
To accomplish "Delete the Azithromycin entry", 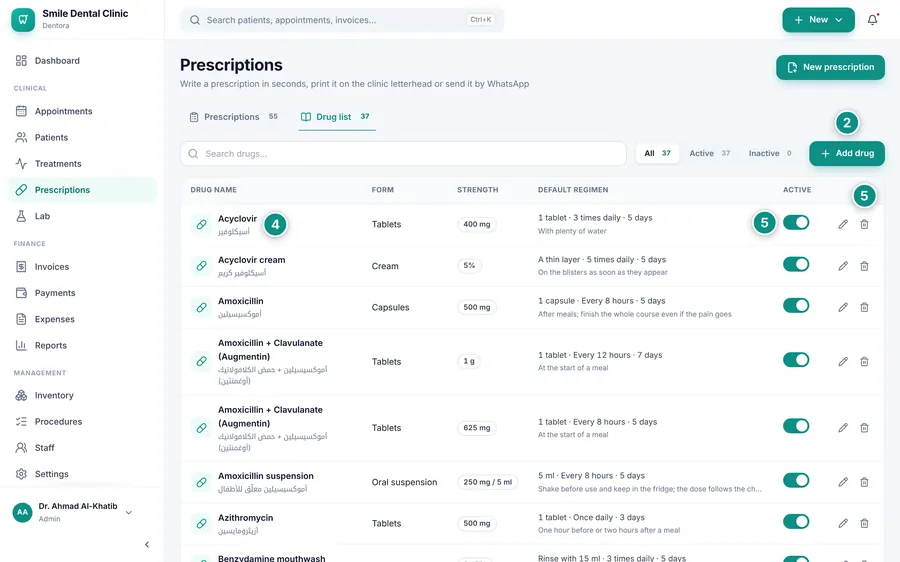I will [864, 524].
